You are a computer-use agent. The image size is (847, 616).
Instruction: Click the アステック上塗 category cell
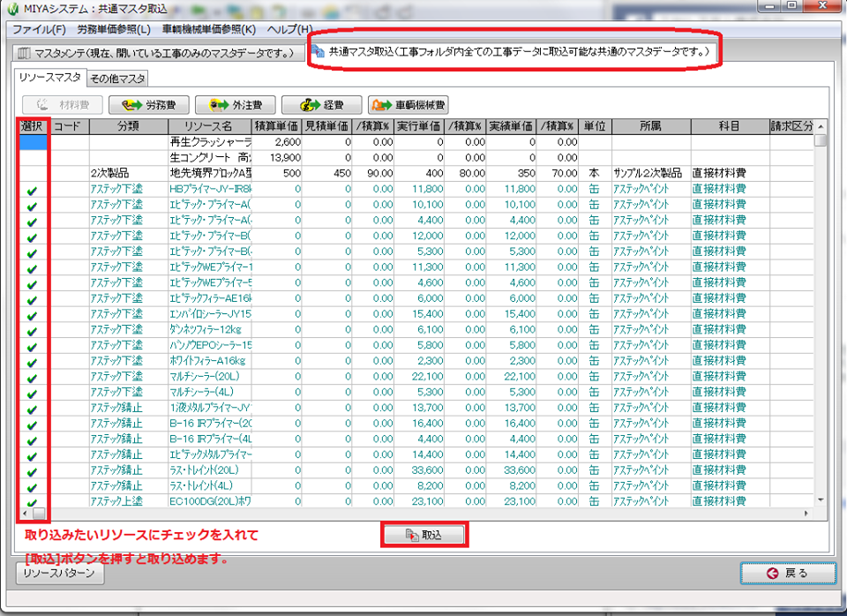click(x=129, y=501)
